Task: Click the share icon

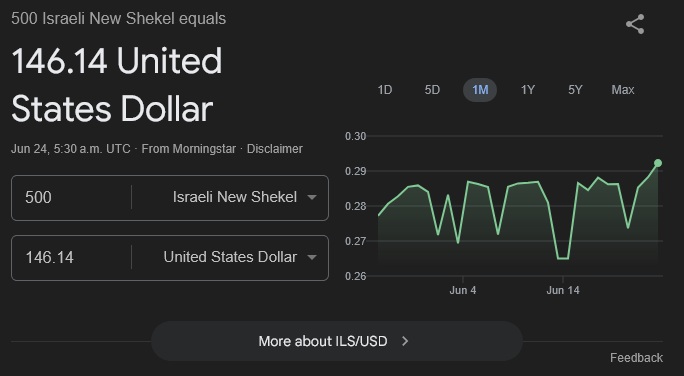Action: click(635, 24)
